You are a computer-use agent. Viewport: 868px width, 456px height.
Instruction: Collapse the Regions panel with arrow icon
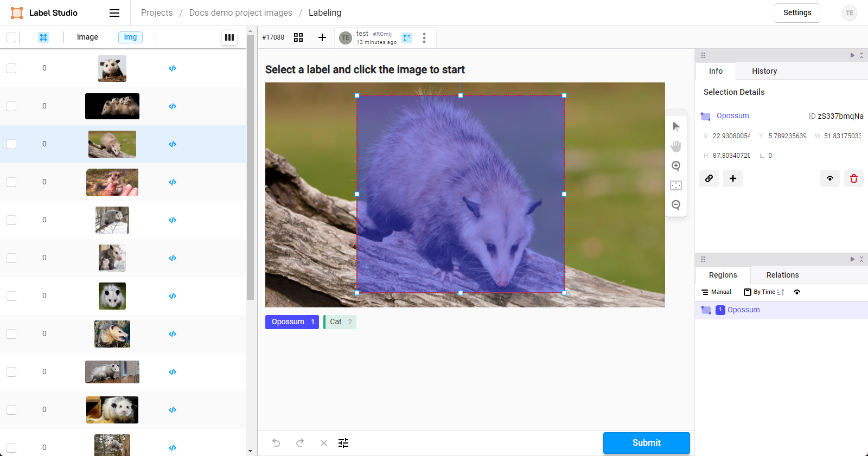pos(852,259)
